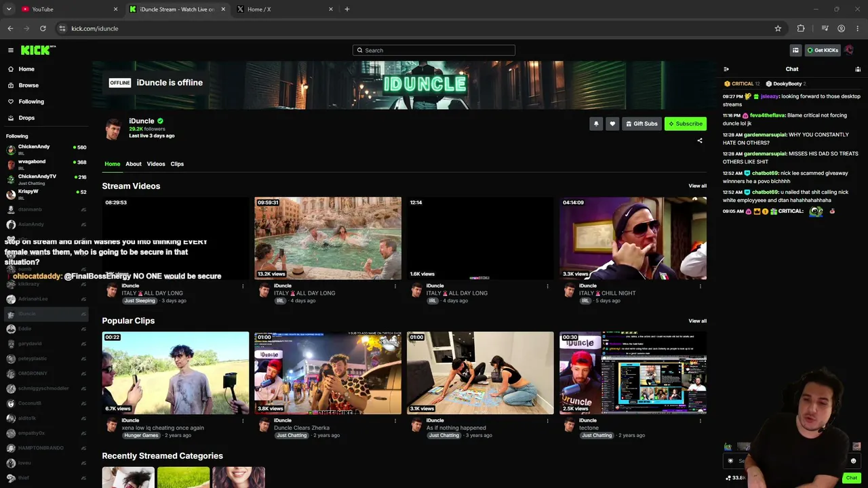Click the KICK logo
Viewport: 868px width, 488px height.
point(38,50)
